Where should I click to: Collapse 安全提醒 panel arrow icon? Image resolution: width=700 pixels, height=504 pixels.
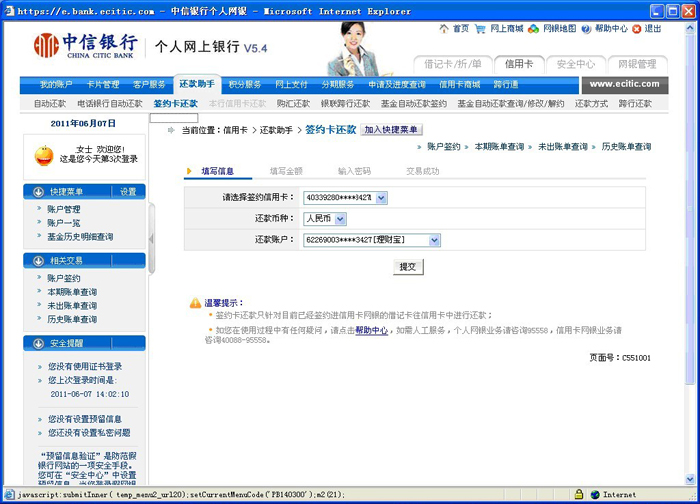(39, 344)
